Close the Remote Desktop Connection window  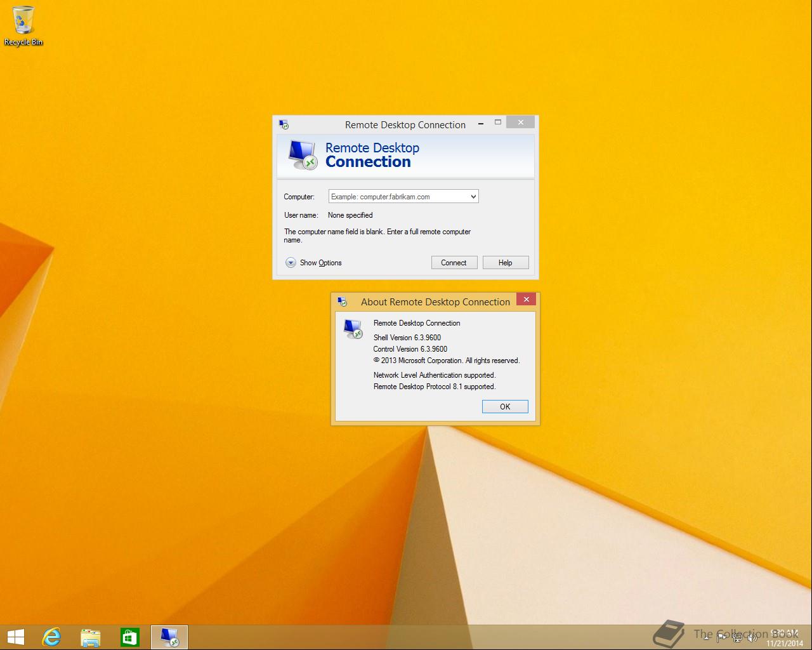click(521, 123)
